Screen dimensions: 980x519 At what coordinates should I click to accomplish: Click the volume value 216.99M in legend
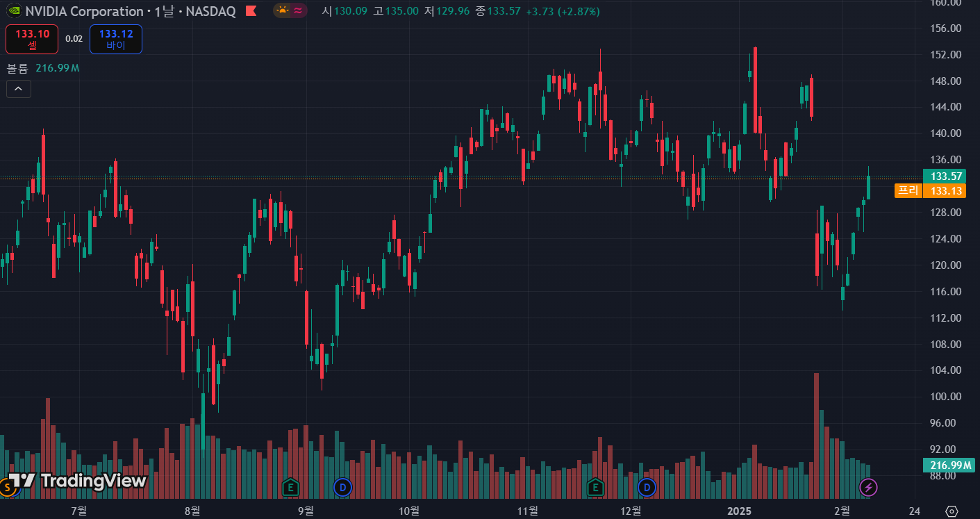click(x=57, y=68)
